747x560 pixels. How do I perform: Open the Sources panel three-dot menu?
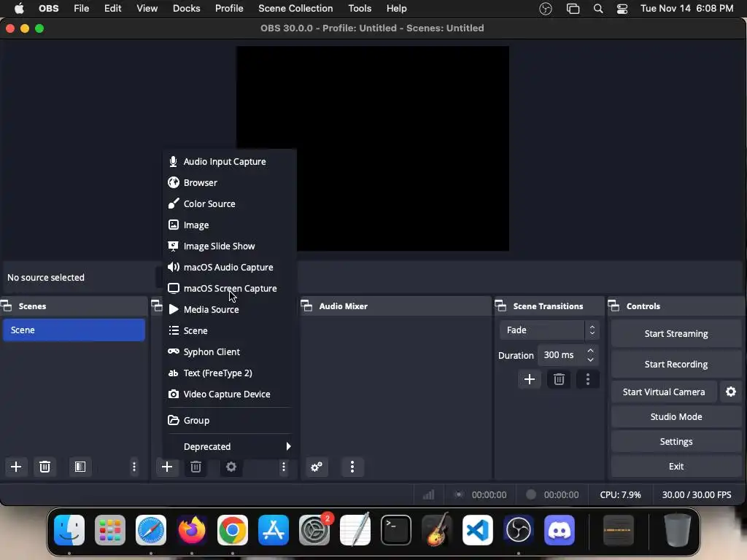tap(284, 467)
